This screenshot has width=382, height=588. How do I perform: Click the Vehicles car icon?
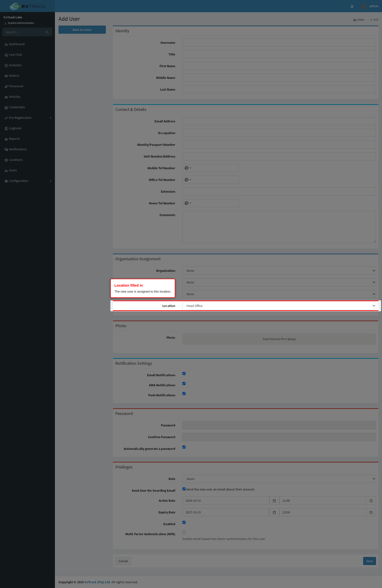6,97
